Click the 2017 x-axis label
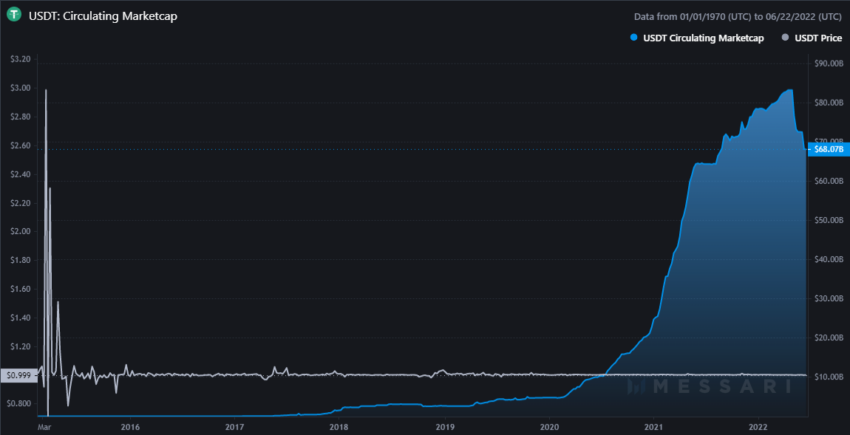This screenshot has width=850, height=435. point(234,427)
